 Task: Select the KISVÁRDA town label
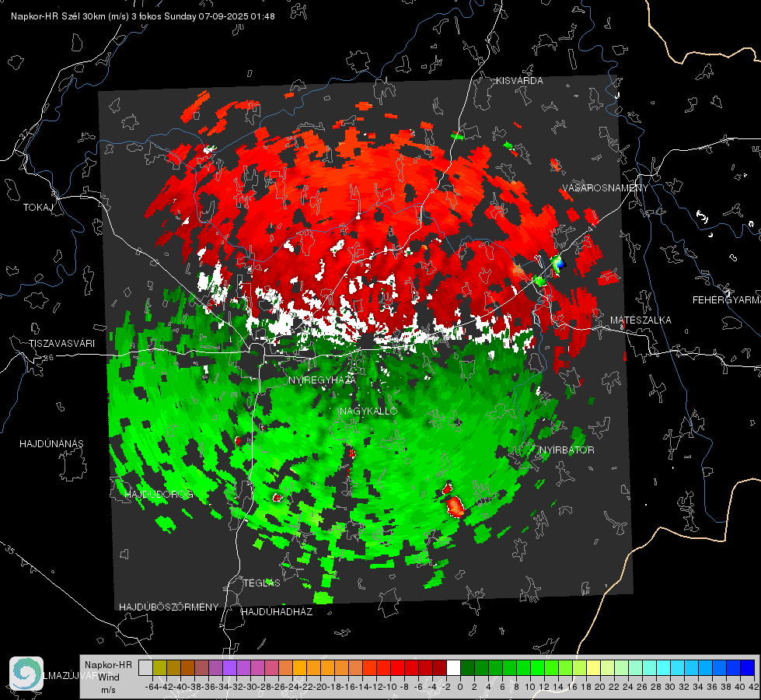519,81
